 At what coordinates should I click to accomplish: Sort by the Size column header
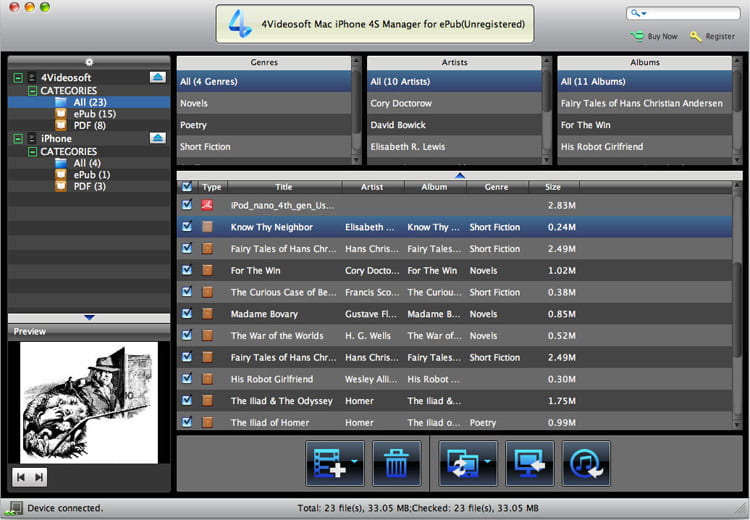coord(553,187)
